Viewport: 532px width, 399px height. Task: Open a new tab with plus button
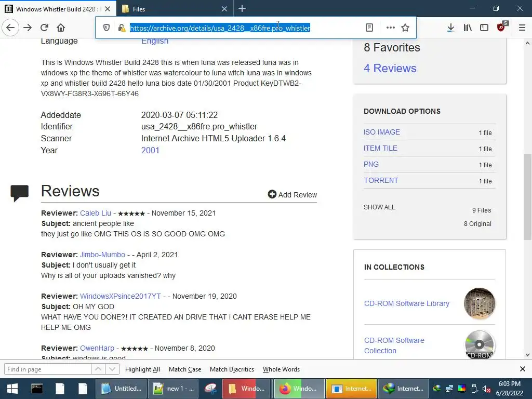pos(242,8)
